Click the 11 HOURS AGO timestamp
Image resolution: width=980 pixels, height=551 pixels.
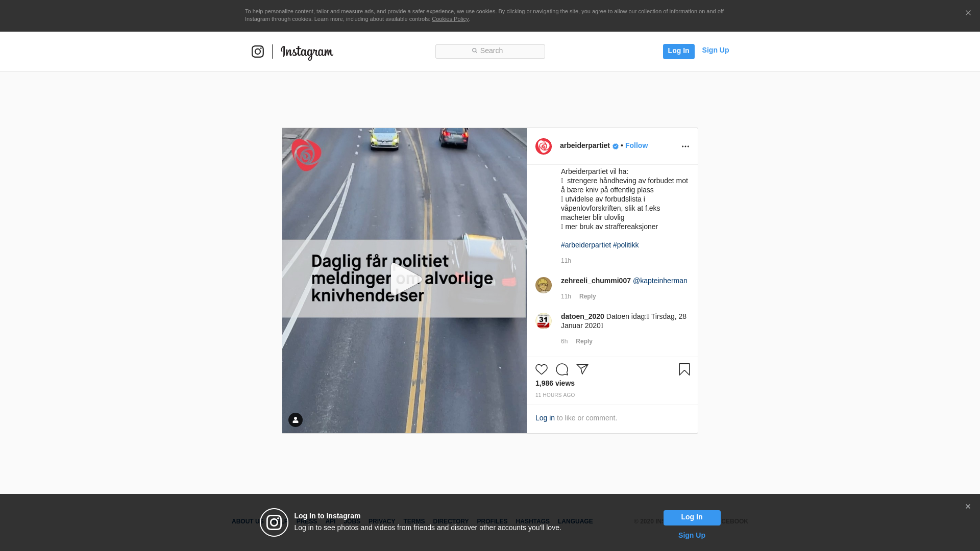555,395
